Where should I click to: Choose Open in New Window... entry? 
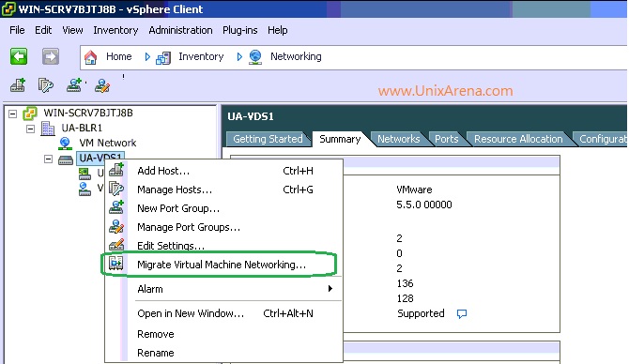tap(223, 313)
